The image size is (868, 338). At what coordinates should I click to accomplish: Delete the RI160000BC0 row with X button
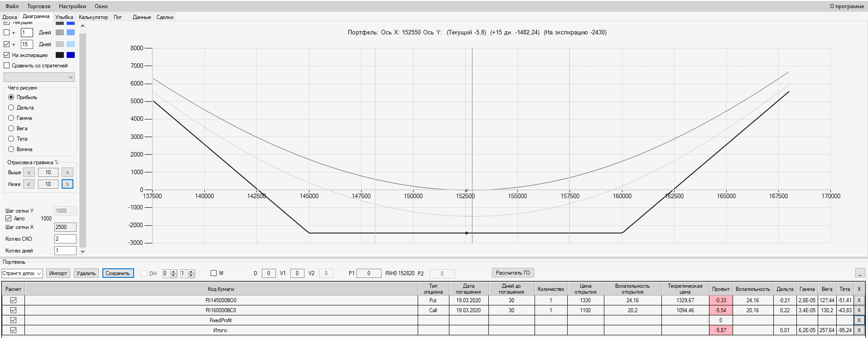click(858, 310)
